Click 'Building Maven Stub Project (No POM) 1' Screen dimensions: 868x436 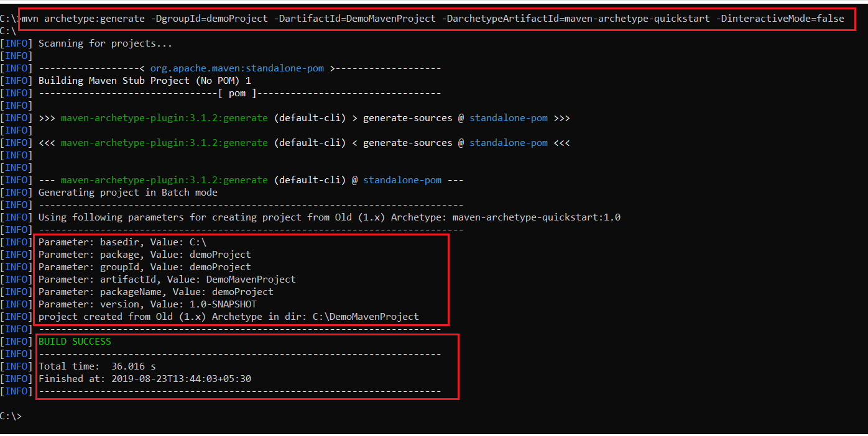(145, 81)
